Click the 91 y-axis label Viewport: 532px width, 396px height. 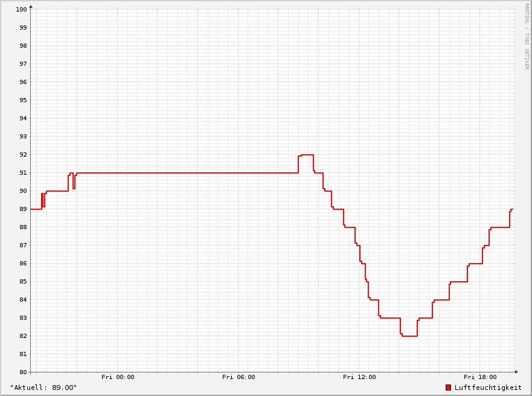[x=23, y=172]
